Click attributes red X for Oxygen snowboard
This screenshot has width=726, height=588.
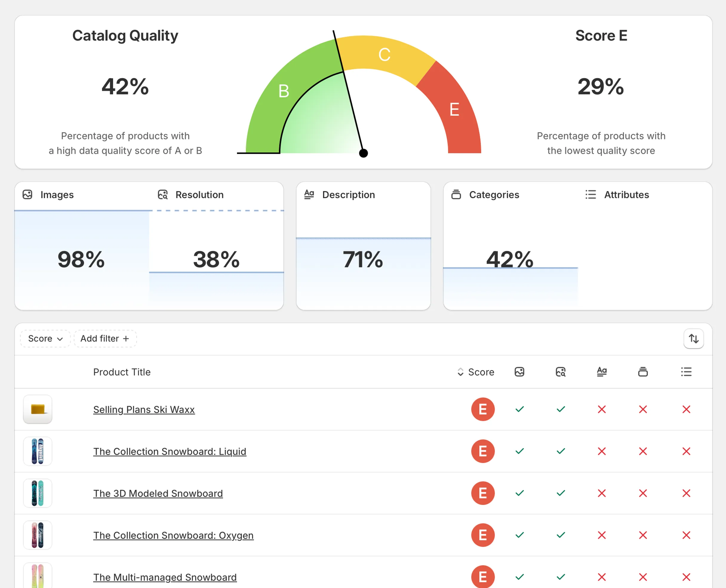tap(686, 535)
